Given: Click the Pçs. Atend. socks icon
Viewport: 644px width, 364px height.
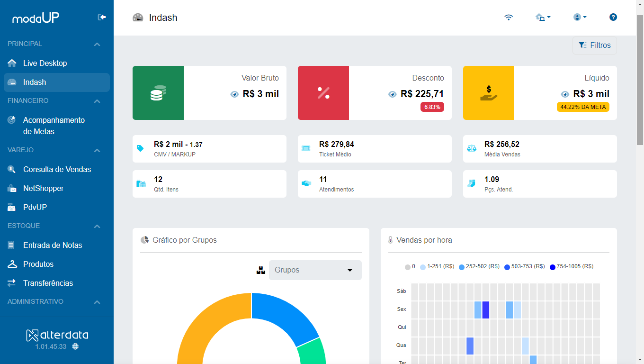Looking at the screenshot, I should click(471, 183).
